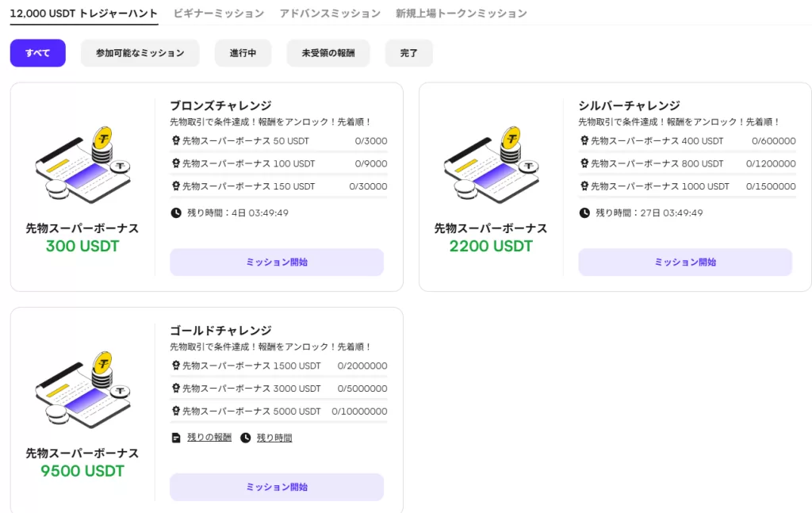Screen dimensions: 812x513
Task: Click clock icon next to 残り時間 link
Action: pos(246,438)
